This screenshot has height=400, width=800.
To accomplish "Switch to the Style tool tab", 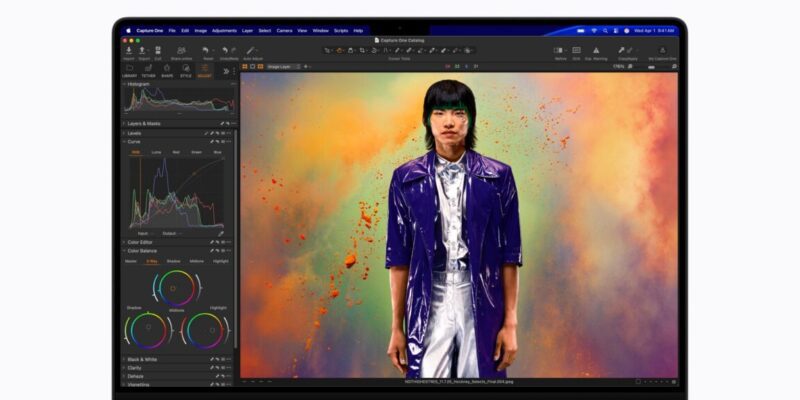I will [x=186, y=71].
